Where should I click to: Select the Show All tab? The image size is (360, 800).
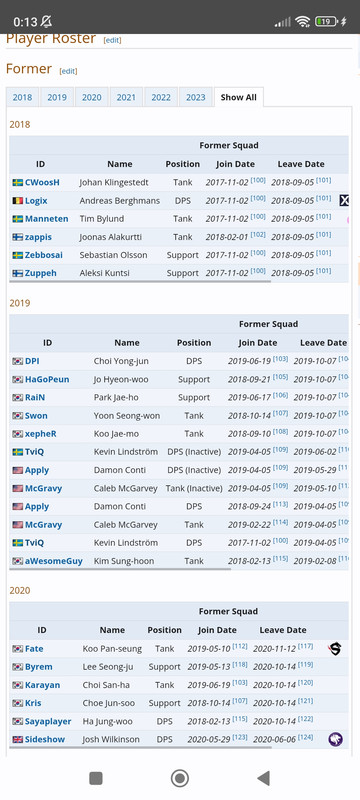point(239,97)
